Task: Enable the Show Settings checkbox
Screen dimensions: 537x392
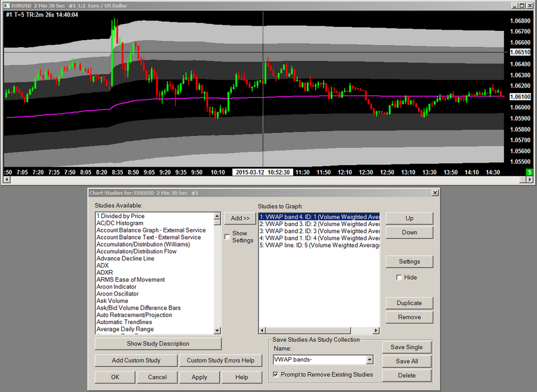Action: pos(227,237)
